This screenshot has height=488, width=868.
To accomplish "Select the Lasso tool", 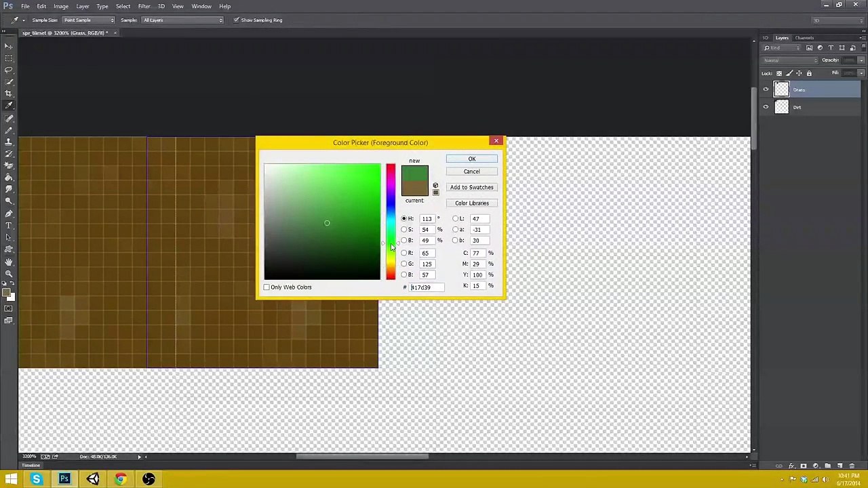I will coord(9,70).
